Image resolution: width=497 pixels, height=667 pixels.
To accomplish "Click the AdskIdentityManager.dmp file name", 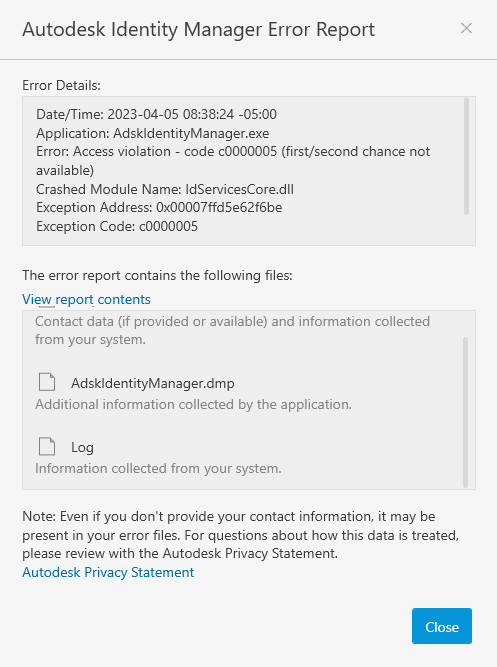I will [153, 383].
